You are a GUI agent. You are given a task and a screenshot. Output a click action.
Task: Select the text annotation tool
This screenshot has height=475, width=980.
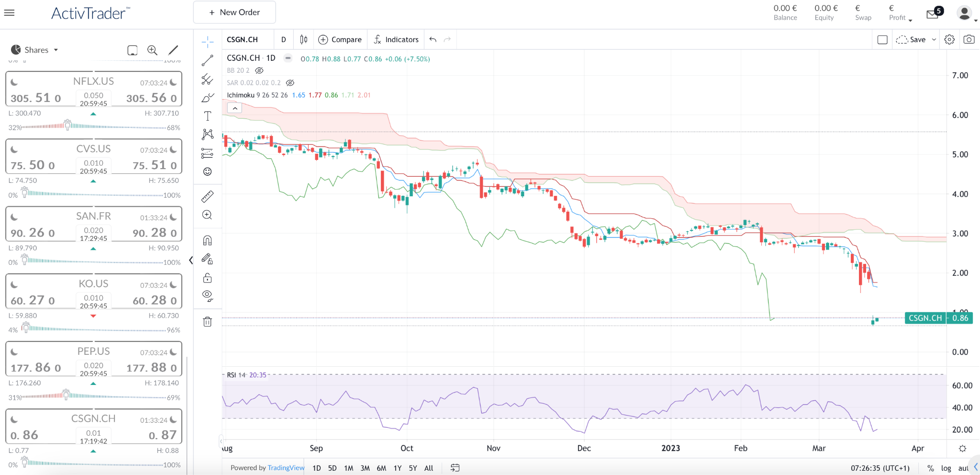pos(207,116)
